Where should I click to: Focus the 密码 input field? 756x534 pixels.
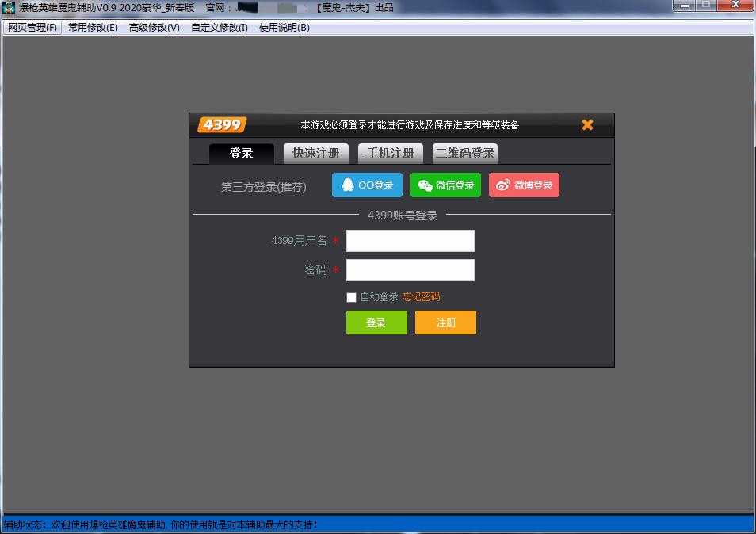410,270
